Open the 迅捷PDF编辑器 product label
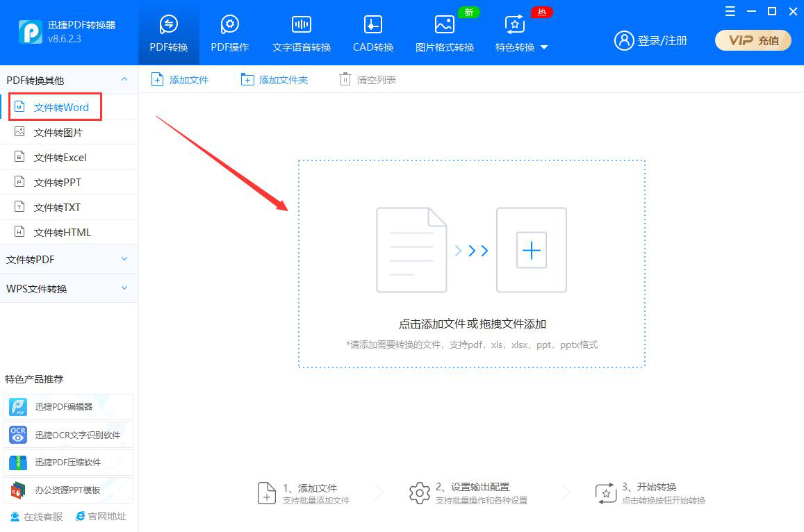The width and height of the screenshot is (804, 532). 63,407
